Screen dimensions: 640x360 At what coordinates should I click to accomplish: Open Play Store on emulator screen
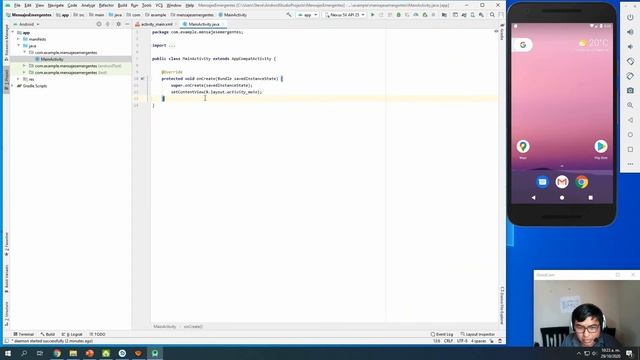tap(600, 147)
